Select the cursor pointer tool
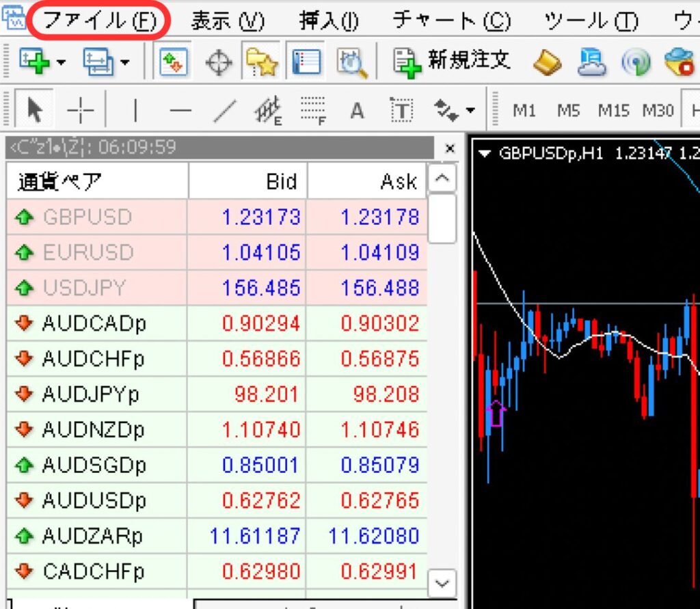This screenshot has height=609, width=700. [34, 110]
